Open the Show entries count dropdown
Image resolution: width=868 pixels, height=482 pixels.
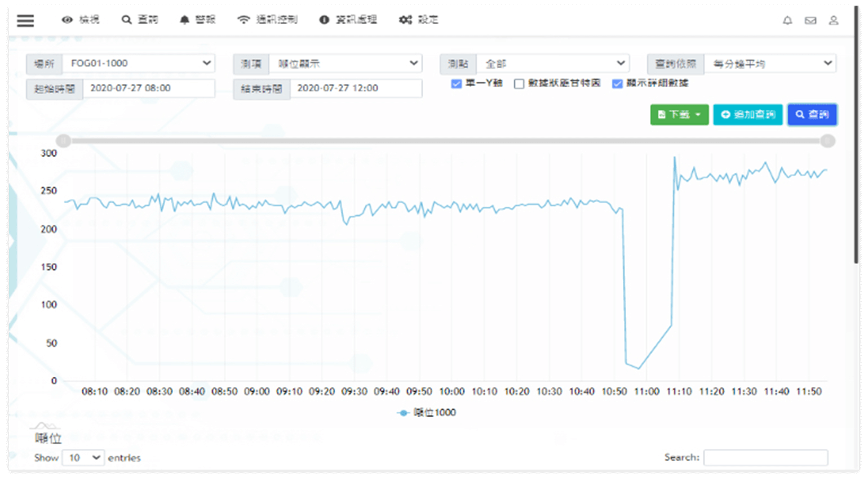click(83, 458)
